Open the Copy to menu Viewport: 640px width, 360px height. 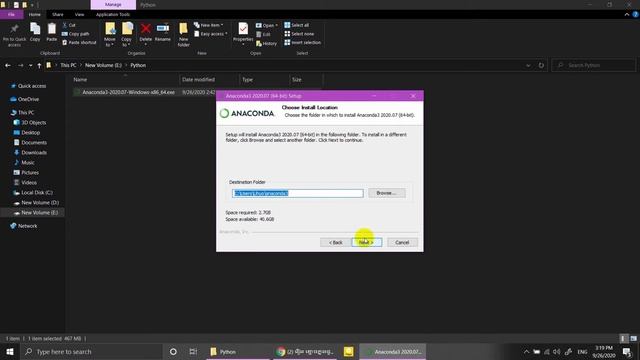[127, 35]
